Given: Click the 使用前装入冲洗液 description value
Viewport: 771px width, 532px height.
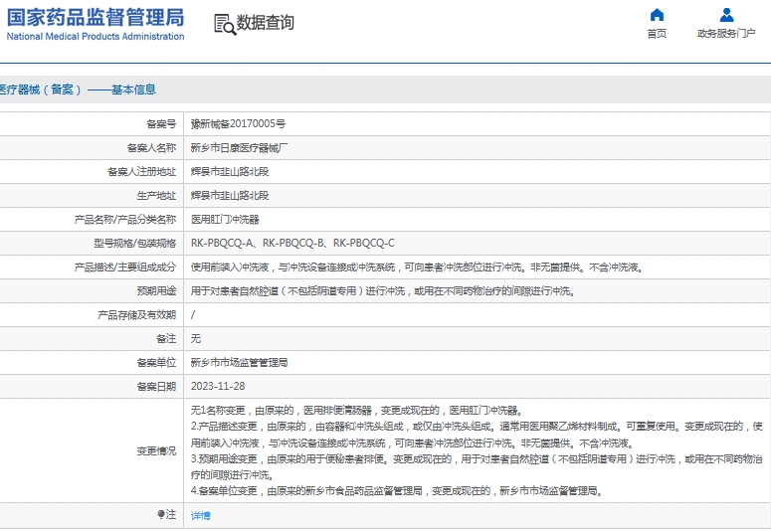Looking at the screenshot, I should (x=417, y=266).
